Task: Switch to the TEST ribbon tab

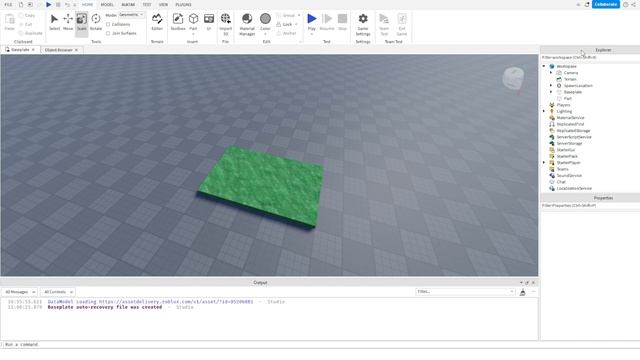Action: [147, 4]
